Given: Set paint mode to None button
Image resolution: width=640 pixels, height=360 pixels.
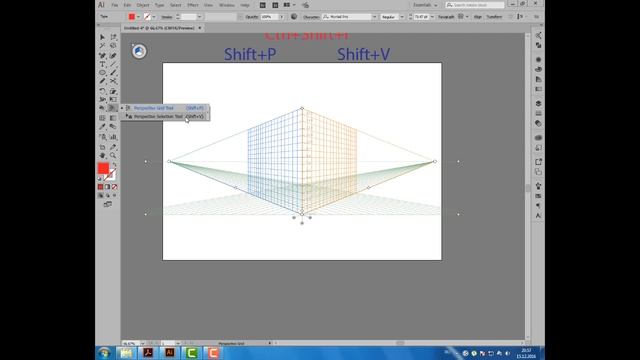Looking at the screenshot, I should (x=115, y=187).
